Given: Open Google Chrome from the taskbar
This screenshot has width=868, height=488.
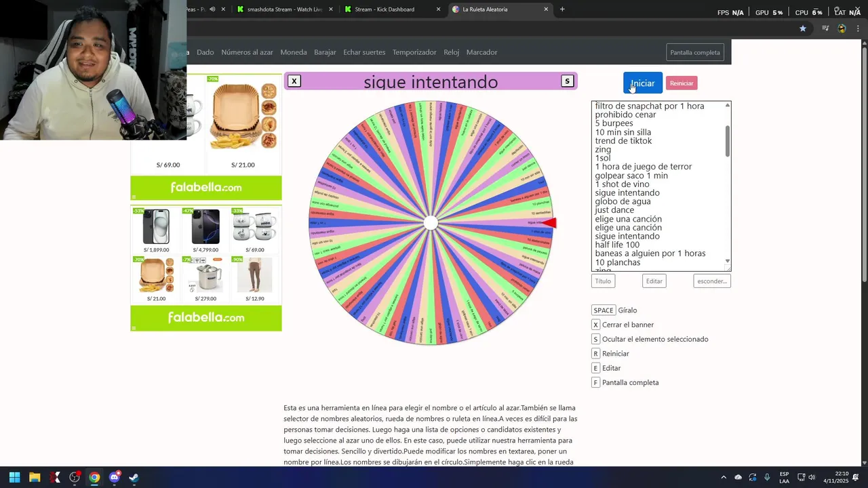Looking at the screenshot, I should click(x=94, y=477).
